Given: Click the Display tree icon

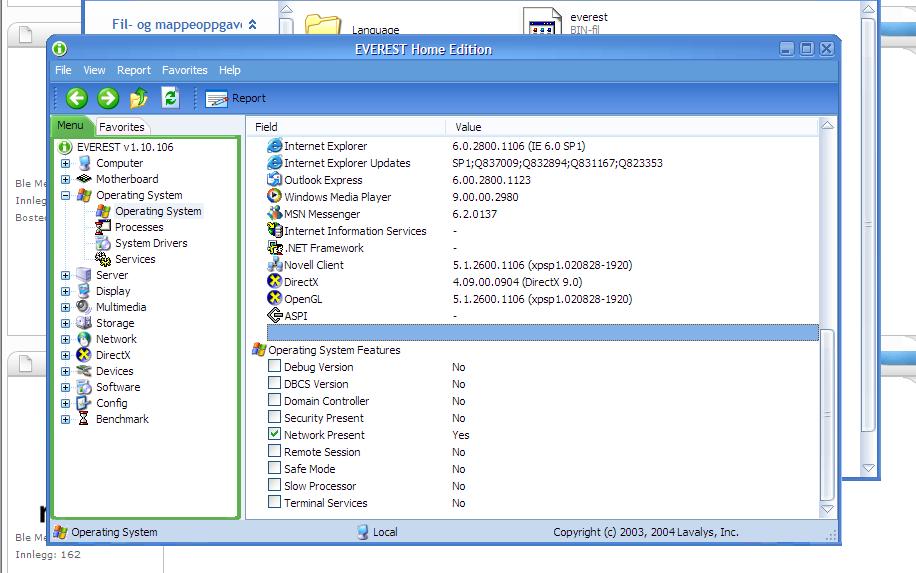Looking at the screenshot, I should [84, 291].
